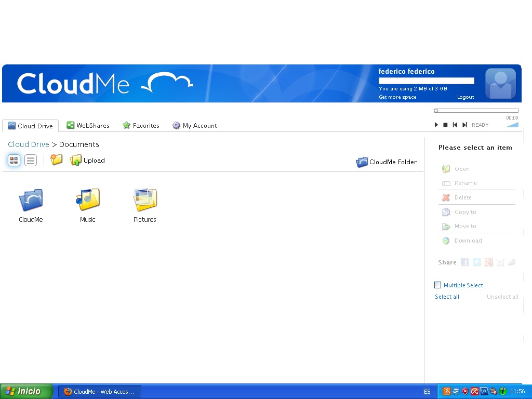Click the OpenOffice quickstarter tray icon
532x399 pixels.
pos(456,392)
